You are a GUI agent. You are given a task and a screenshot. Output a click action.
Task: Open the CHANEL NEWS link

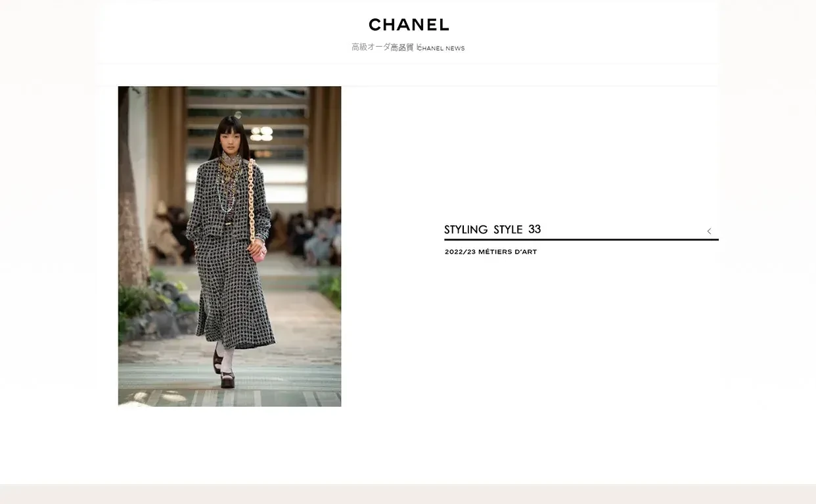[442, 49]
